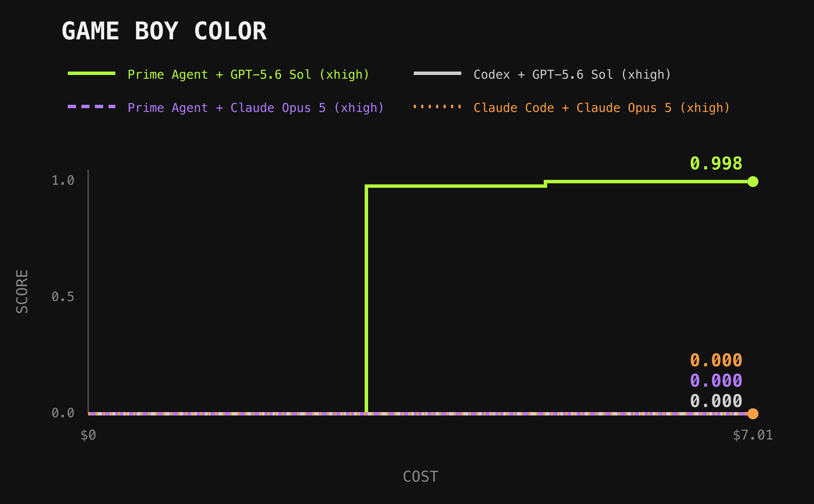Click the 0.998 score value label
814x504 pixels.
tap(716, 163)
